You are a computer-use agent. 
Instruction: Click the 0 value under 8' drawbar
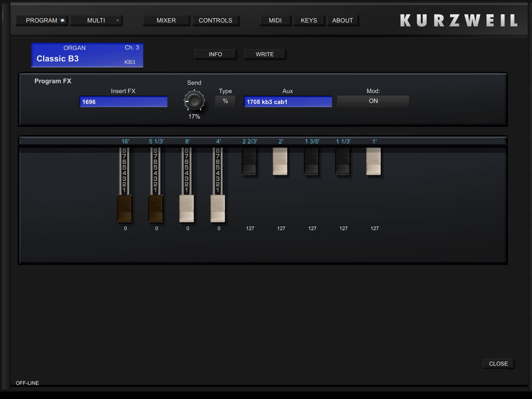point(188,229)
